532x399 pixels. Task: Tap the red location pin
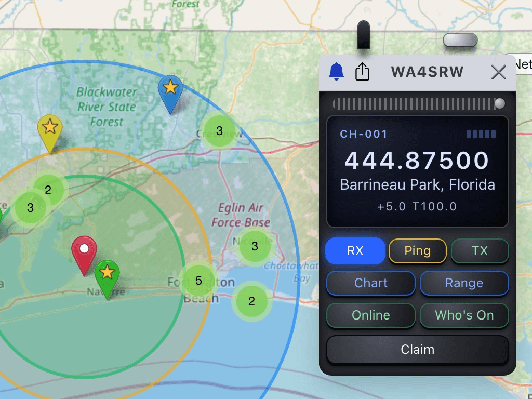pyautogui.click(x=84, y=250)
